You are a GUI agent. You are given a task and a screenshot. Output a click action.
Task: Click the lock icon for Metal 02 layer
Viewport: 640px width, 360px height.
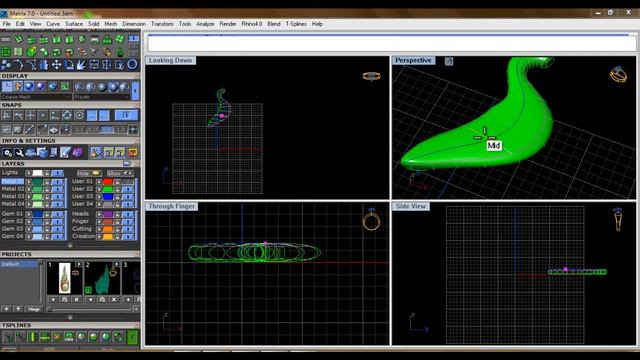47,189
